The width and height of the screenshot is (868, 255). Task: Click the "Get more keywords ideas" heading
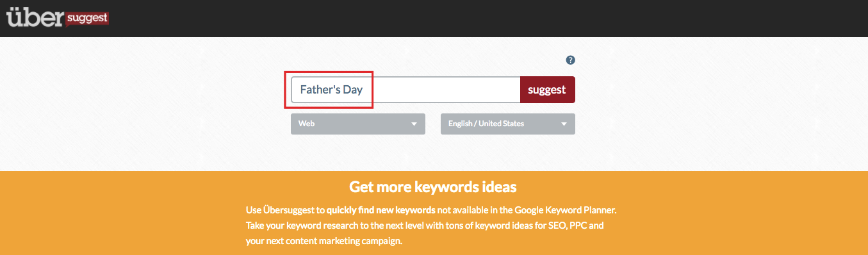pos(433,187)
